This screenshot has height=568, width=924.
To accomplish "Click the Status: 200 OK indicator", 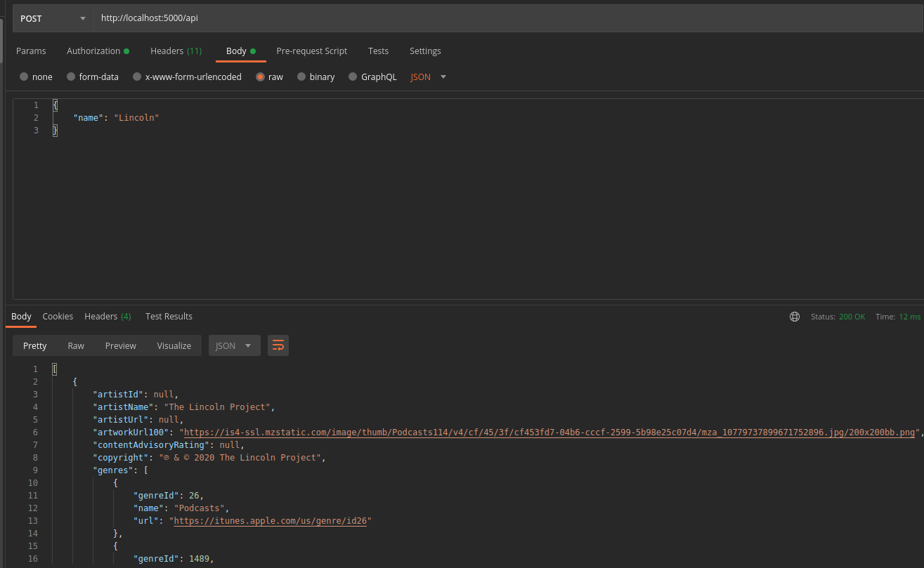I will click(838, 317).
